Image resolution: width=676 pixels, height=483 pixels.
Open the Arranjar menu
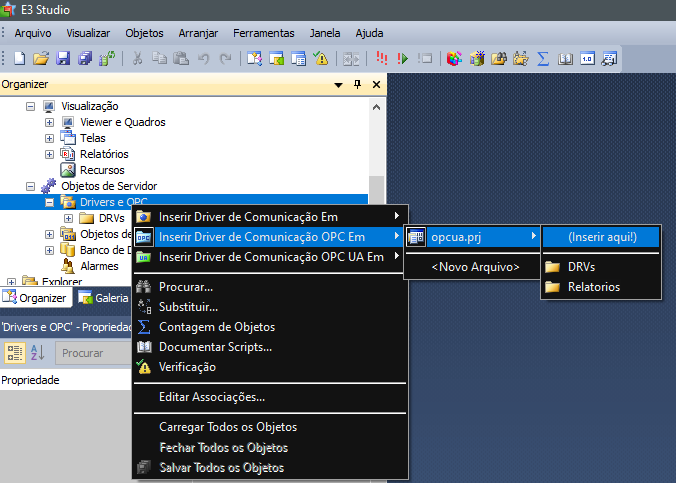[x=198, y=33]
